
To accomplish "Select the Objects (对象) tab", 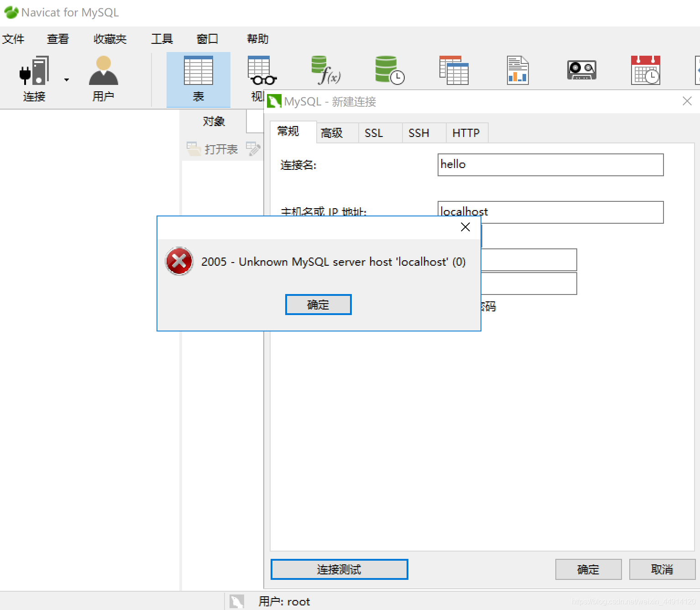I will click(214, 121).
